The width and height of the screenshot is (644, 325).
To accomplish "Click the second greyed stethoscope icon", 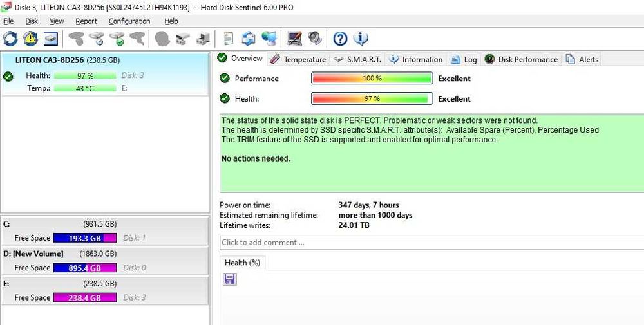I will [x=137, y=39].
